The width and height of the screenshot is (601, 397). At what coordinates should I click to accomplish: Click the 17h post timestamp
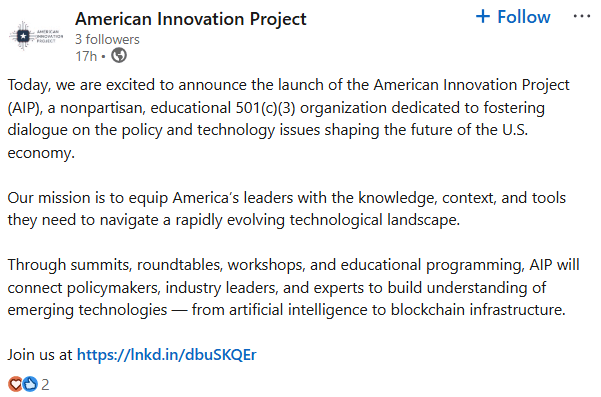click(86, 56)
